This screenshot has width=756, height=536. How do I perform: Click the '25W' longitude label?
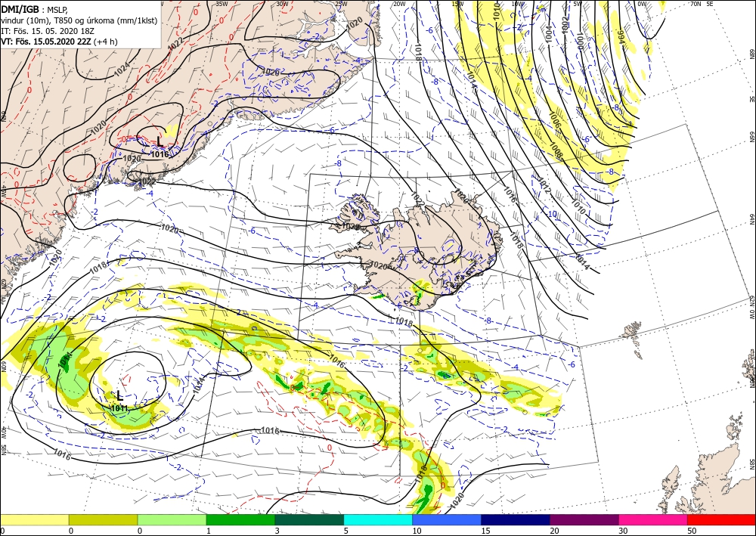click(x=341, y=4)
